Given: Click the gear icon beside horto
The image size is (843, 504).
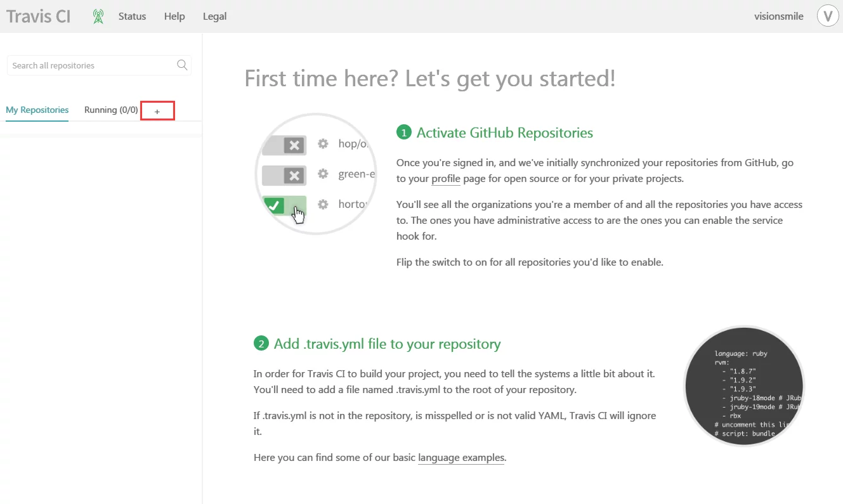Looking at the screenshot, I should point(323,204).
